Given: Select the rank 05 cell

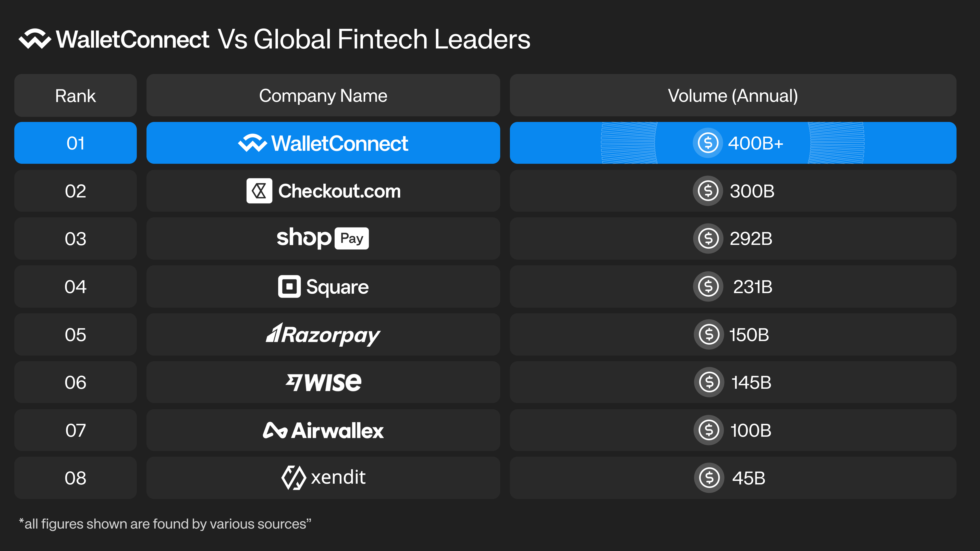Looking at the screenshot, I should tap(75, 335).
